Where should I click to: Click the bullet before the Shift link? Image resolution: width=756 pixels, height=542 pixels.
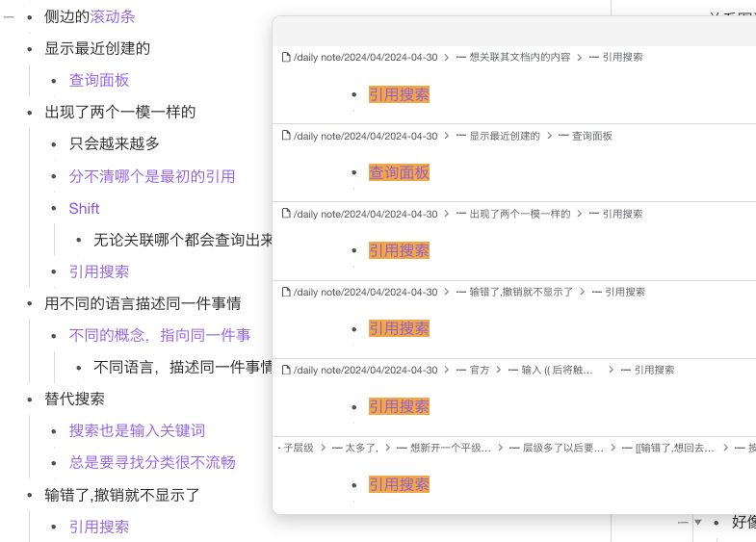54,209
